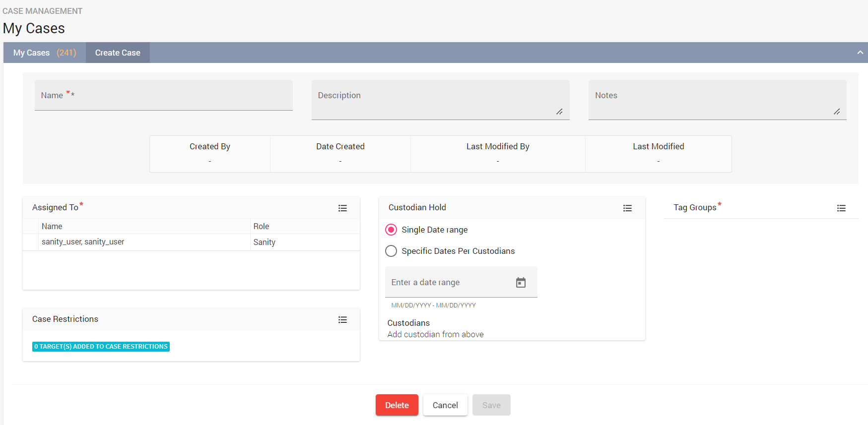This screenshot has height=425, width=868.
Task: Click the Assigned To heading
Action: (x=55, y=207)
